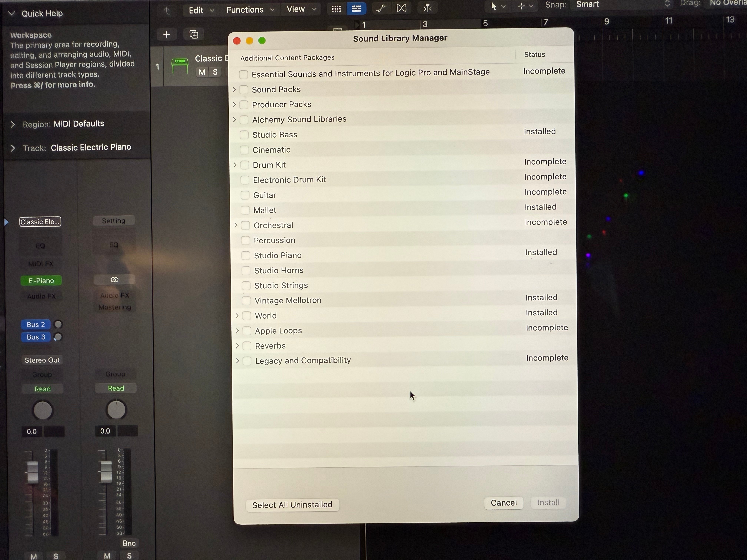Click the add track plus icon
The height and width of the screenshot is (560, 747).
pyautogui.click(x=167, y=34)
